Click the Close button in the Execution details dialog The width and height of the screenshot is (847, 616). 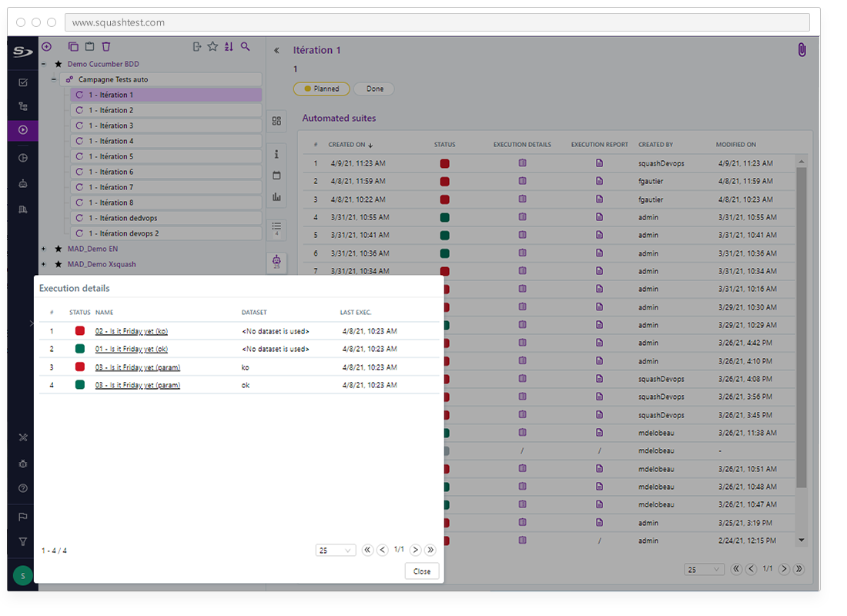(x=422, y=571)
